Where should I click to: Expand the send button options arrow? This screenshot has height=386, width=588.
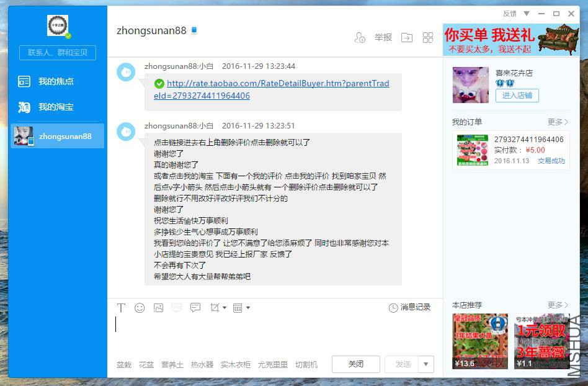(425, 364)
